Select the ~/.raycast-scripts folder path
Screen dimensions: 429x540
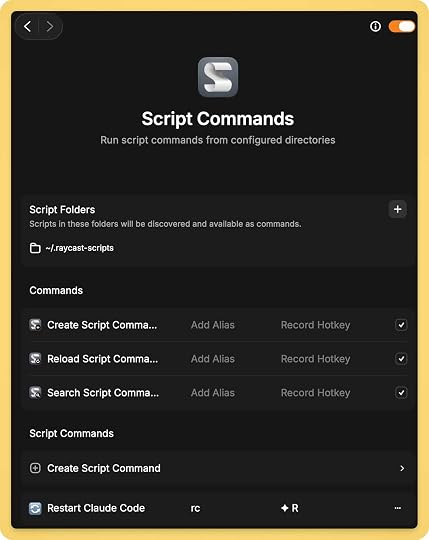(x=80, y=248)
